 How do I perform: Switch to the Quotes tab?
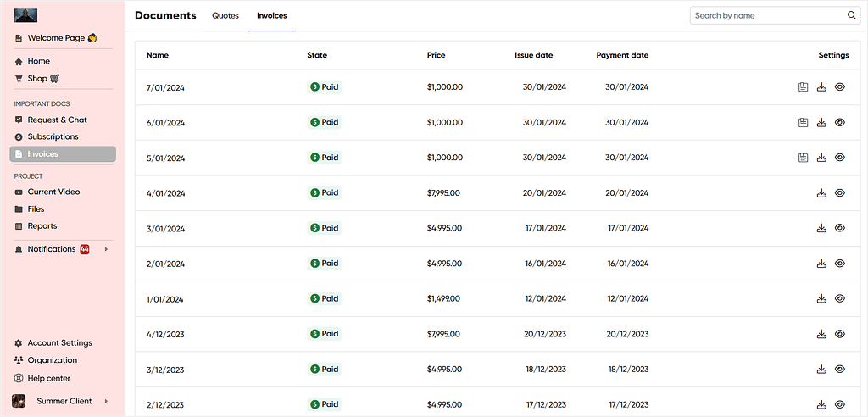pyautogui.click(x=225, y=15)
